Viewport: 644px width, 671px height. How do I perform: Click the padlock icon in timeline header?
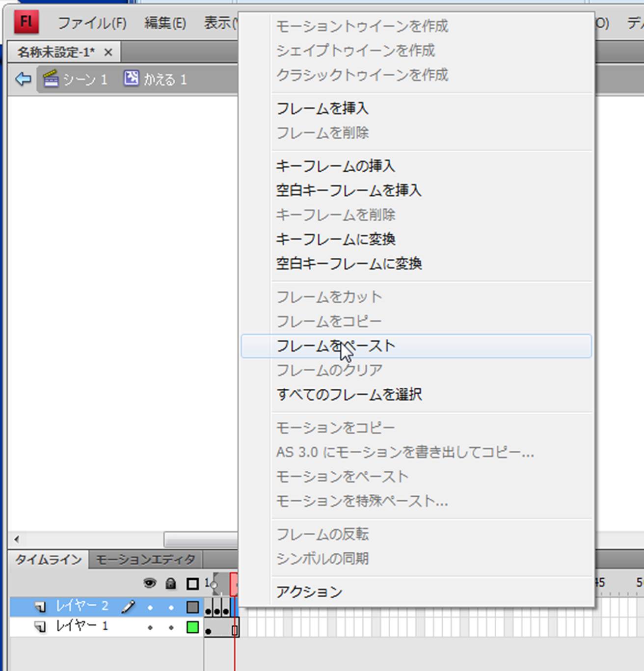tap(171, 583)
